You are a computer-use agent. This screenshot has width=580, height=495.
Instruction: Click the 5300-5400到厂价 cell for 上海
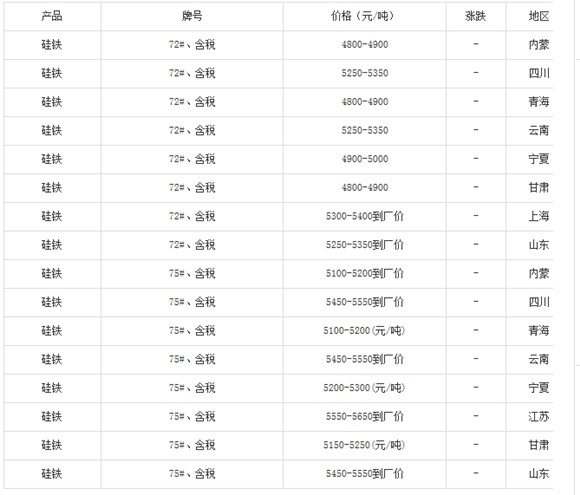[364, 216]
